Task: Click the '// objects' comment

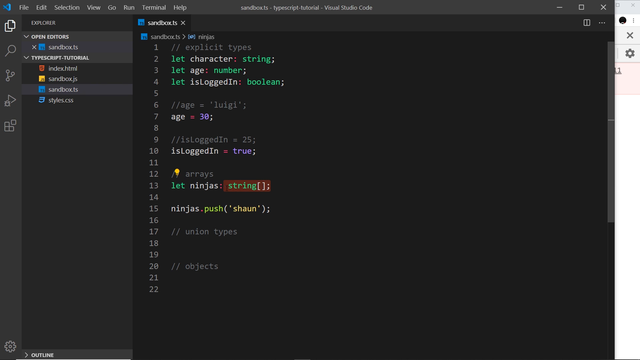Action: point(195,266)
